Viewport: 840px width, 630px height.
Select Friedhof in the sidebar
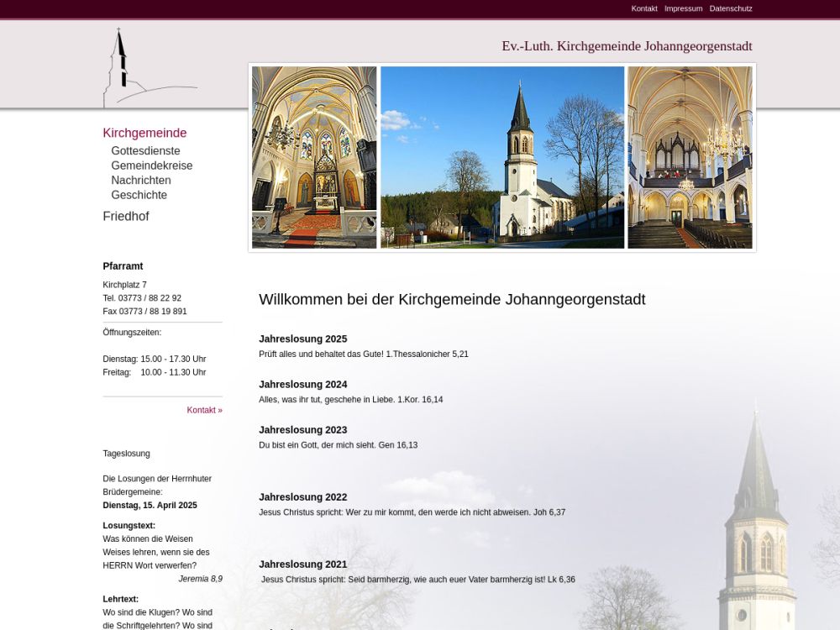[x=125, y=217]
